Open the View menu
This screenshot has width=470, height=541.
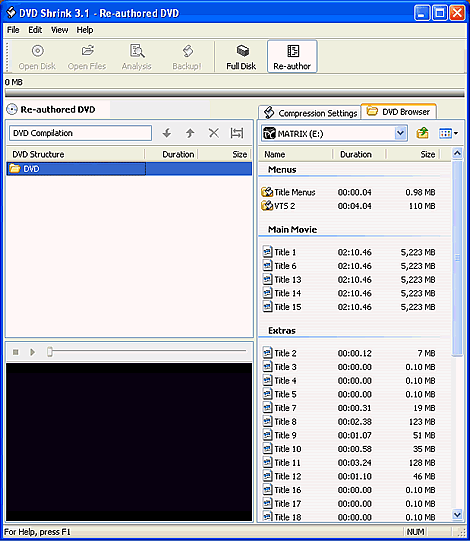point(59,30)
